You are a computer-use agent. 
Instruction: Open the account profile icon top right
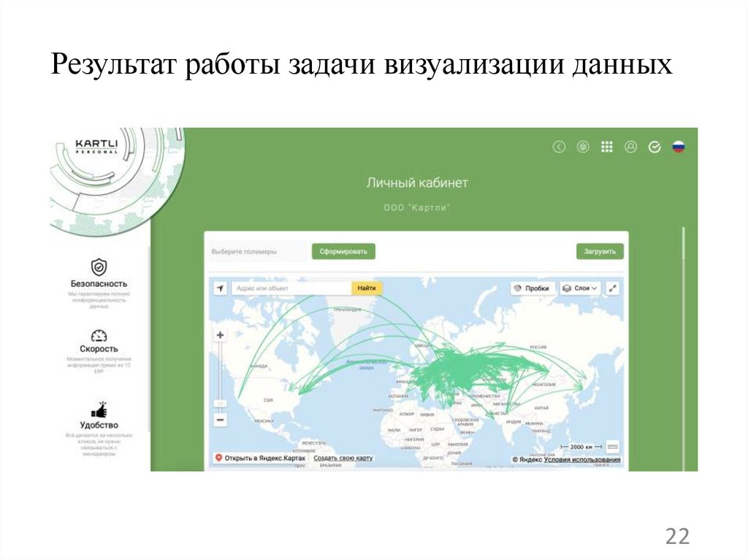(629, 145)
